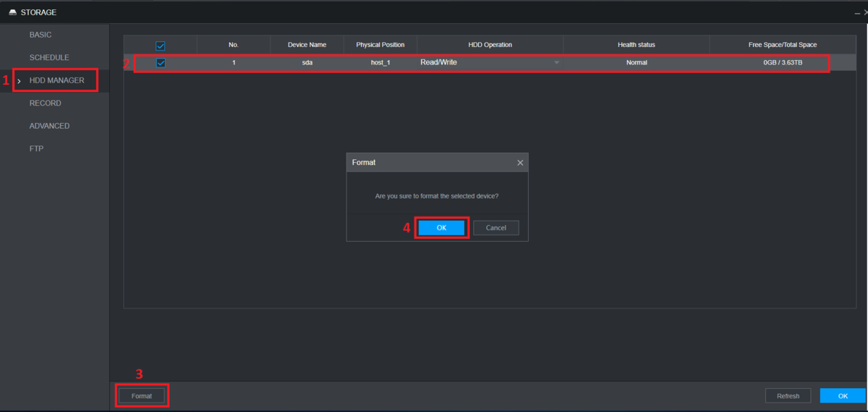The height and width of the screenshot is (412, 868).
Task: Click the Free Space/Total Space column header
Action: point(782,45)
